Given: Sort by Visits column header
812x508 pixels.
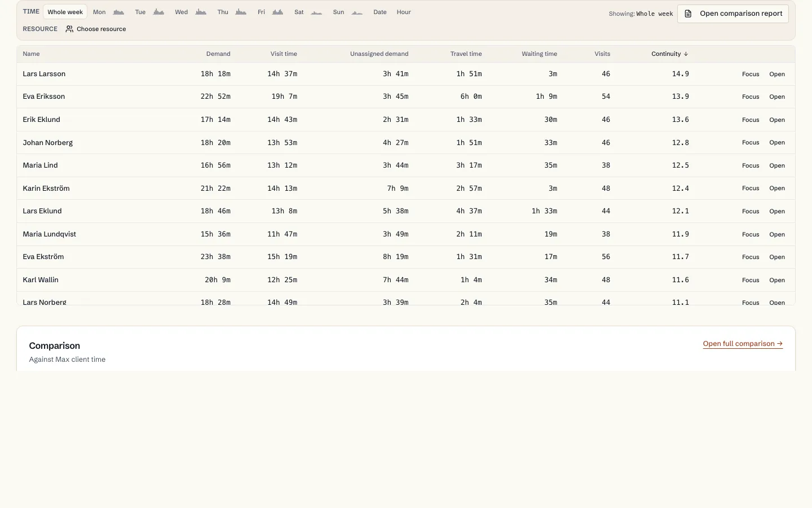Looking at the screenshot, I should [602, 54].
